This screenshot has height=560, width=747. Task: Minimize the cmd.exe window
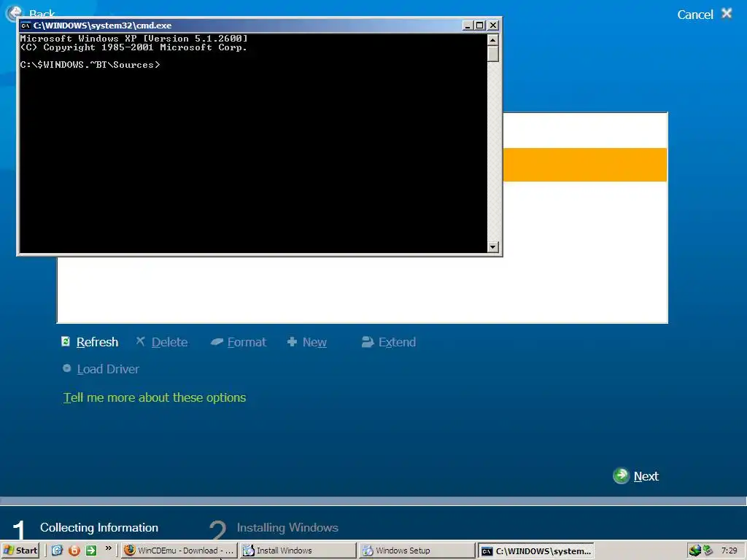click(468, 26)
